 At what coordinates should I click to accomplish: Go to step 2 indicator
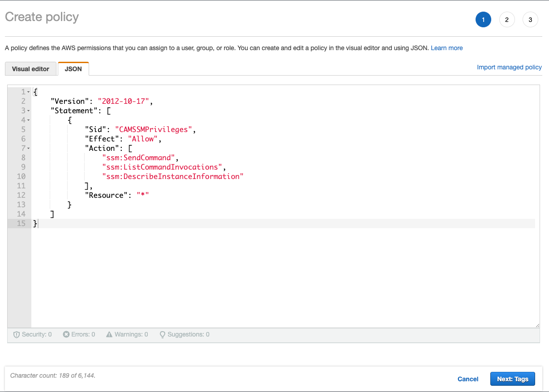click(507, 20)
